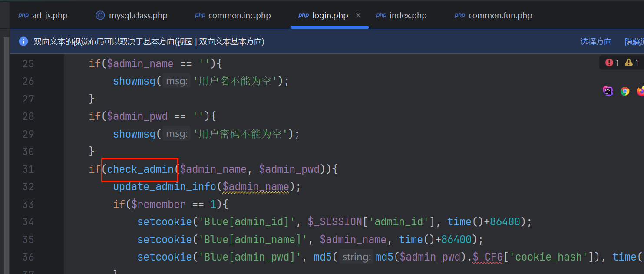The image size is (644, 274).
Task: Open login.php in Firefox browser
Action: [x=641, y=91]
